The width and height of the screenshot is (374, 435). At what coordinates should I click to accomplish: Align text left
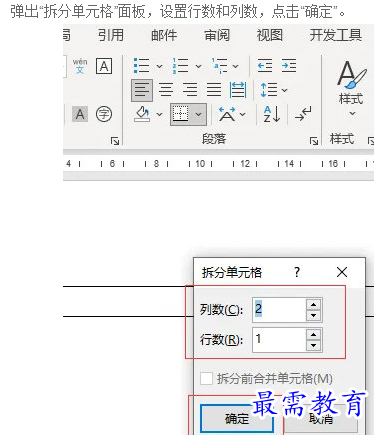pyautogui.click(x=142, y=90)
